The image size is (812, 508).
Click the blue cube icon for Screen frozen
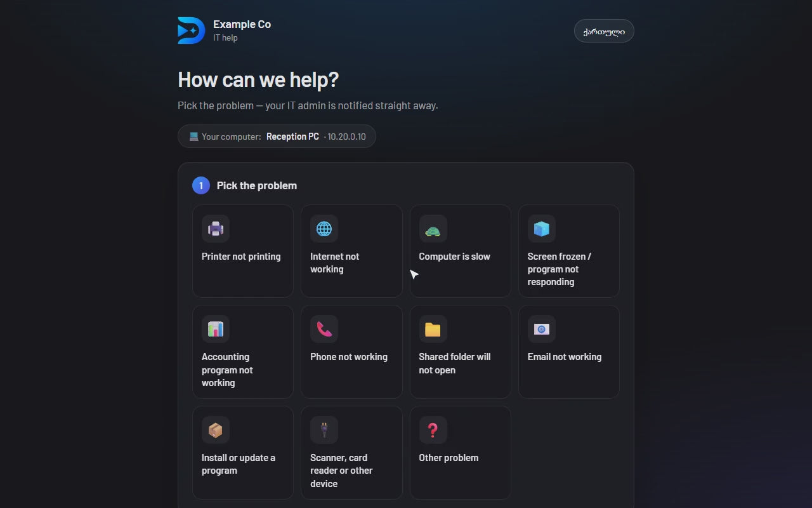tap(541, 229)
